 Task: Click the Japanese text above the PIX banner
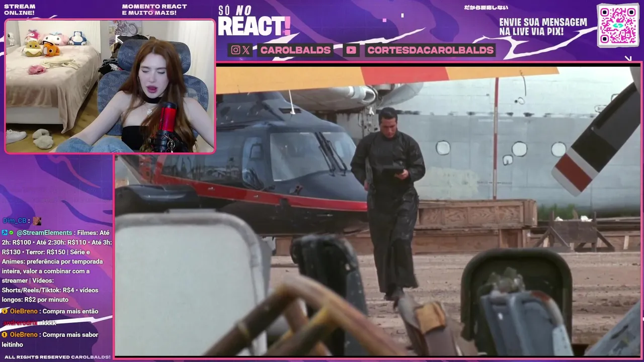point(486,8)
